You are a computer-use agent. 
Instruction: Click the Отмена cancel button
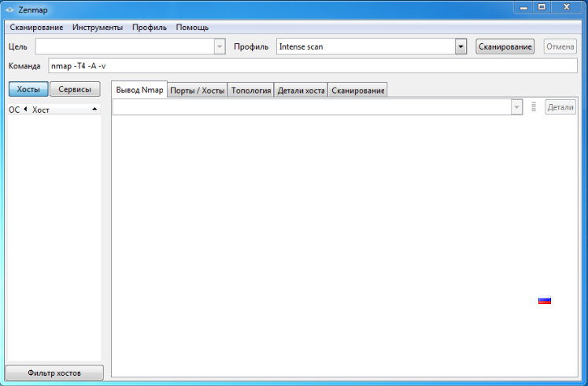[x=560, y=46]
